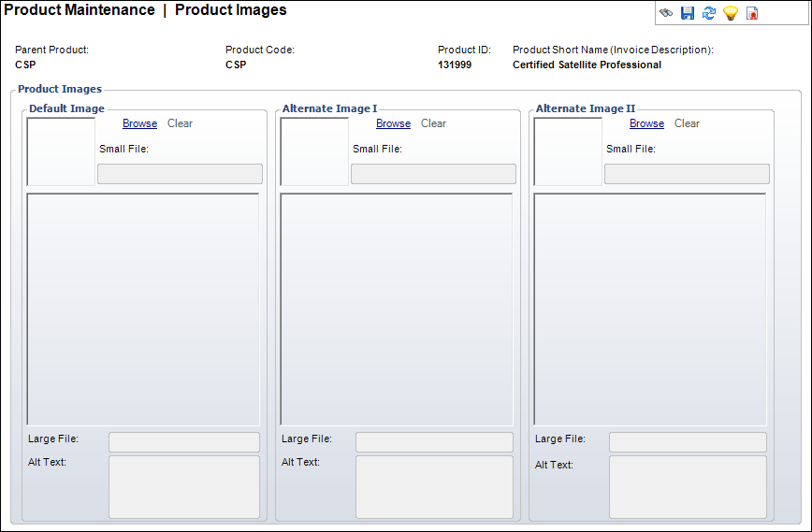Clear the Default Image
The image size is (812, 532).
coord(180,123)
